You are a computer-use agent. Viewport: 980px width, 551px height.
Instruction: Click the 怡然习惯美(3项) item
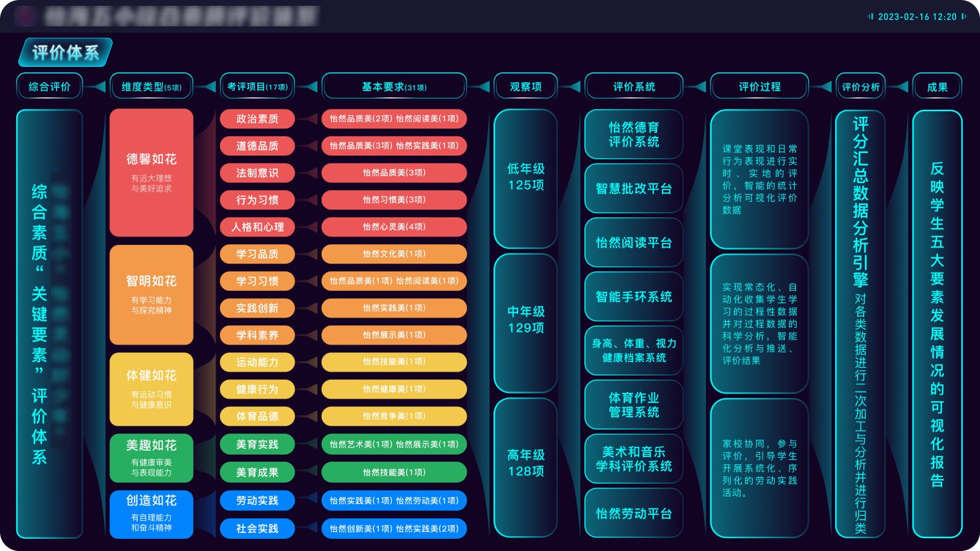click(x=394, y=200)
